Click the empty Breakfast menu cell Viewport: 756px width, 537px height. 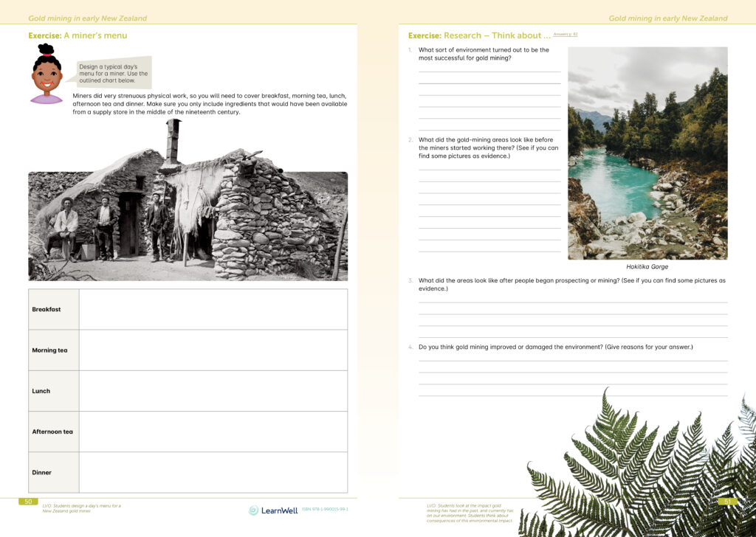[x=213, y=309]
